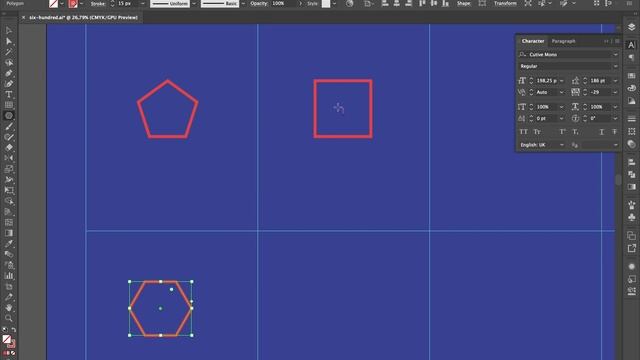Click the Opacity label link
The width and height of the screenshot is (640, 360).
[x=259, y=4]
